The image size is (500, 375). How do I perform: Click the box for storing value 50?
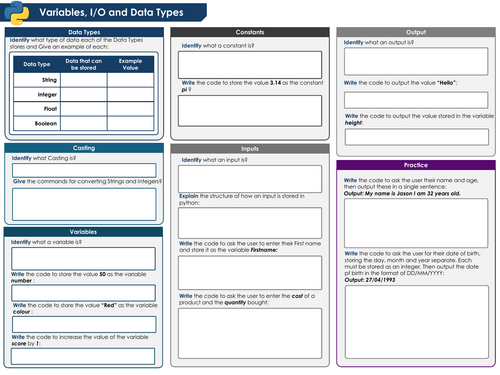point(83,293)
